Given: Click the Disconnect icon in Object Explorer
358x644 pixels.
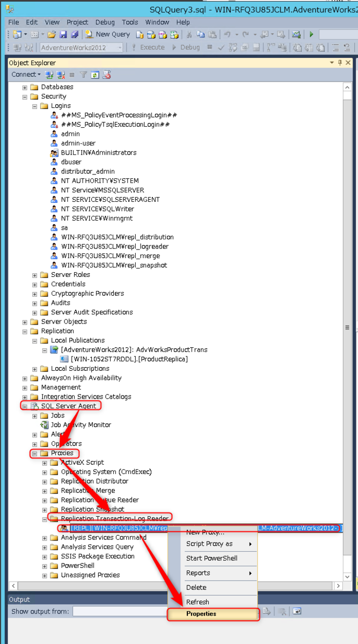Looking at the screenshot, I should tap(61, 75).
